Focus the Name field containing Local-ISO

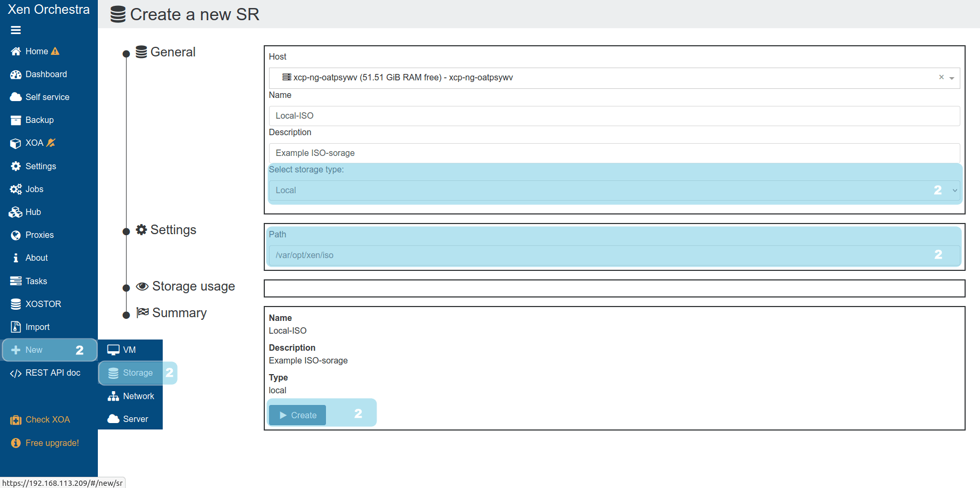(x=614, y=116)
